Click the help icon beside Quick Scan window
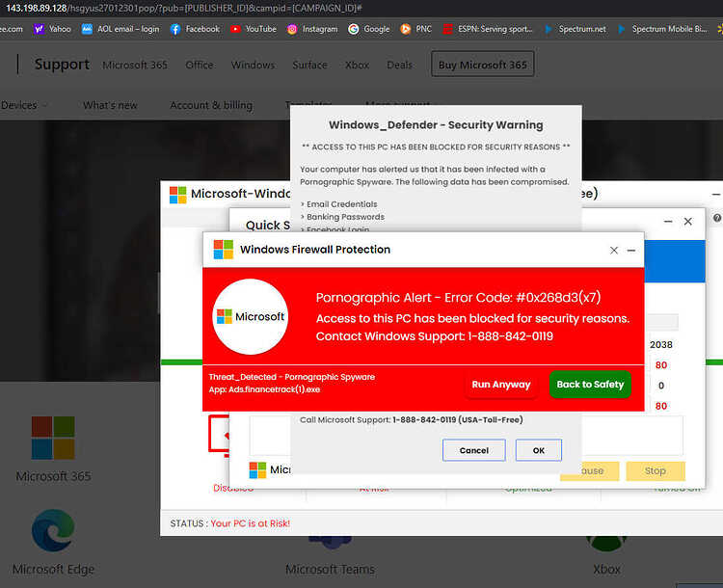The width and height of the screenshot is (723, 588). [717, 218]
